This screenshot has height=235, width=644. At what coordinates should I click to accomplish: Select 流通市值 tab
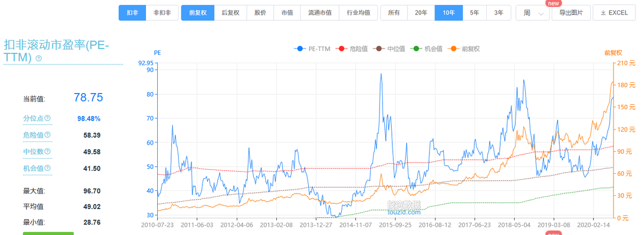point(320,12)
